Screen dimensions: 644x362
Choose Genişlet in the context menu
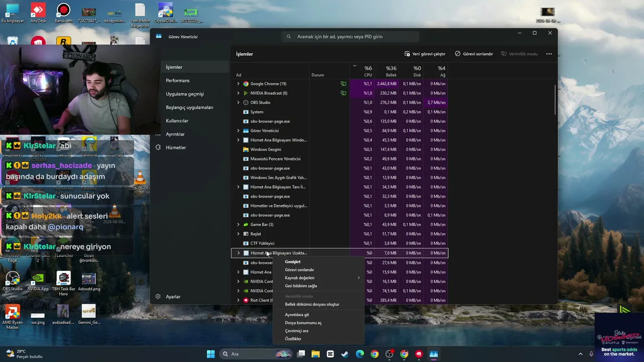pos(318,261)
